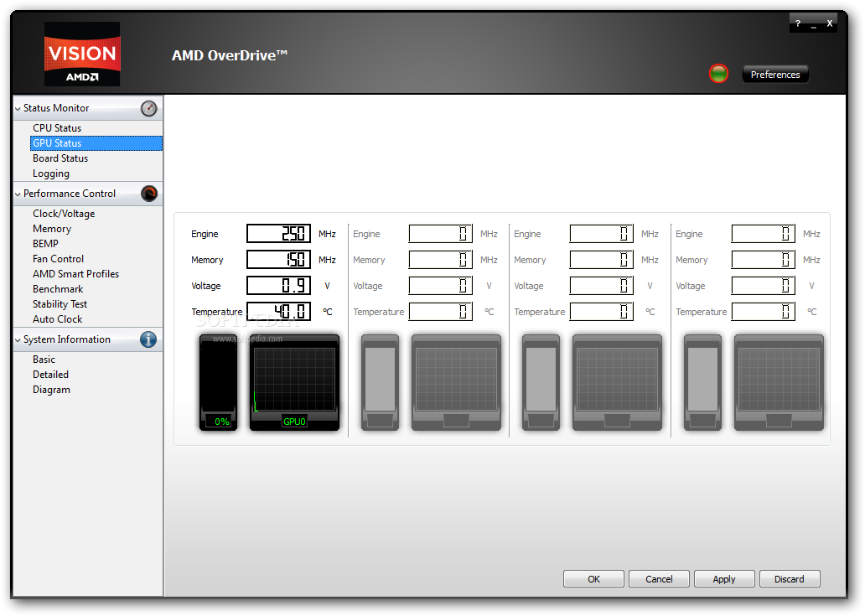Click the GPU0 0% usage bar
Screen dimensions: 865x616
(x=219, y=382)
